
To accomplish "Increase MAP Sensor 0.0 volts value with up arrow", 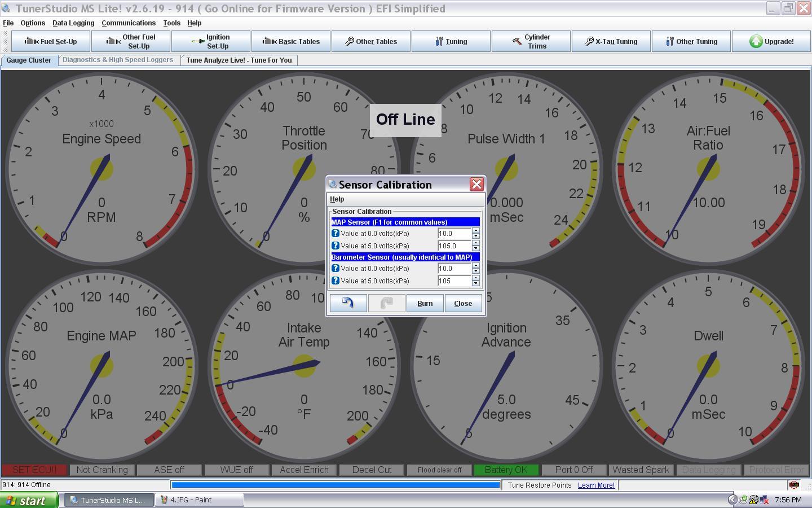I will click(476, 230).
